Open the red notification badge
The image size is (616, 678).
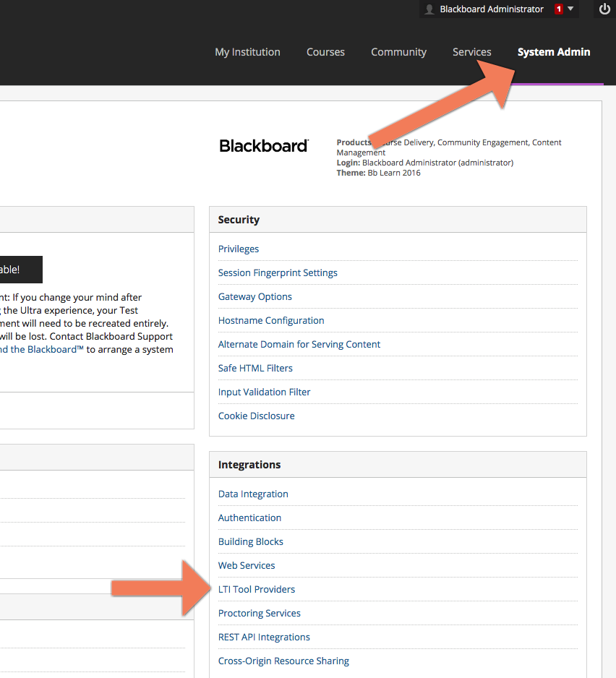559,9
